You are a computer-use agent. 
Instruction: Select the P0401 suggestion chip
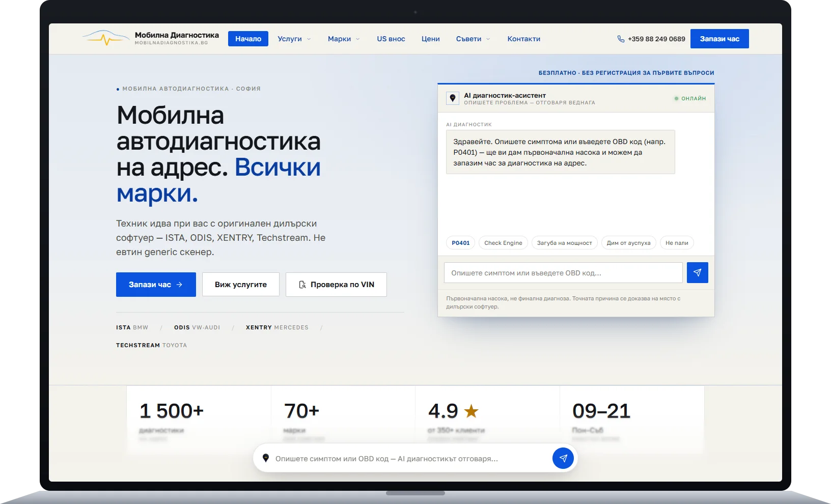[461, 243]
